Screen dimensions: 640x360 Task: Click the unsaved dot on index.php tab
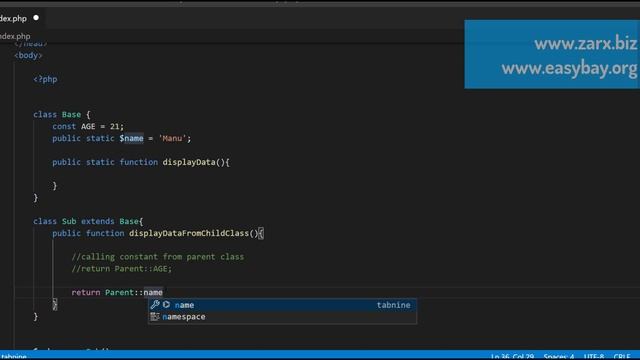point(36,18)
